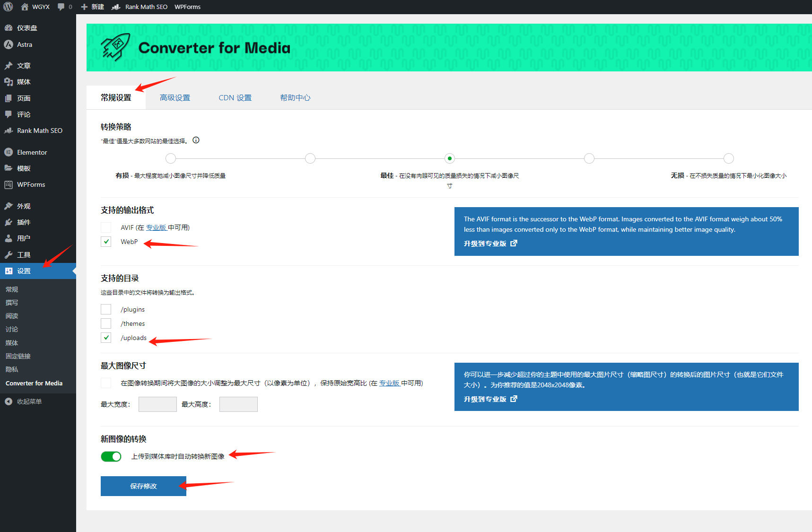Select the 有损 lossy conversion strategy
The image size is (812, 532).
point(171,158)
